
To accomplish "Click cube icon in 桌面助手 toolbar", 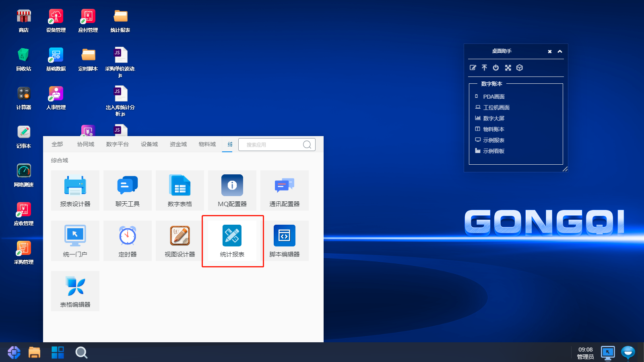I will (x=520, y=68).
